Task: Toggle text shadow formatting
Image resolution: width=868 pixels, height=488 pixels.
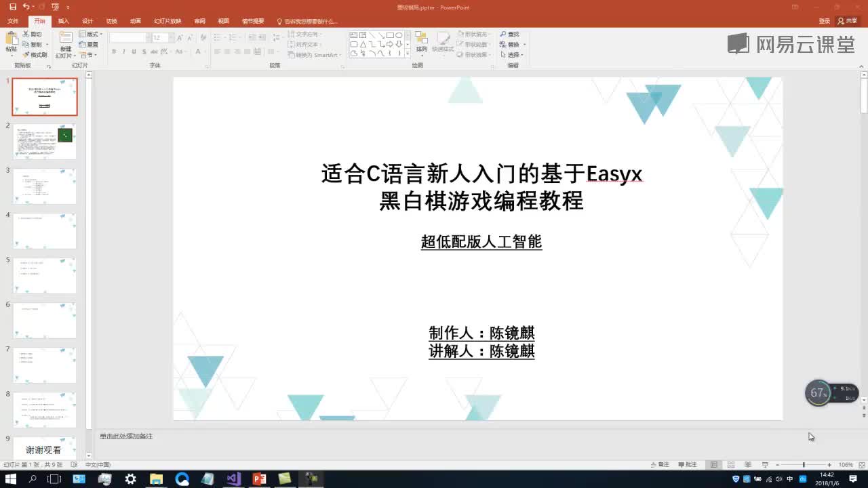Action: pos(144,52)
